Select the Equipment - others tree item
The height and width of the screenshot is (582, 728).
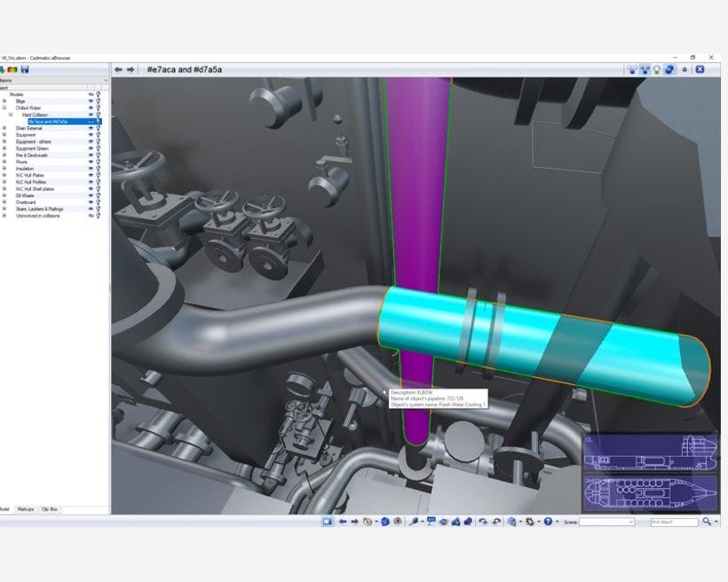click(34, 142)
